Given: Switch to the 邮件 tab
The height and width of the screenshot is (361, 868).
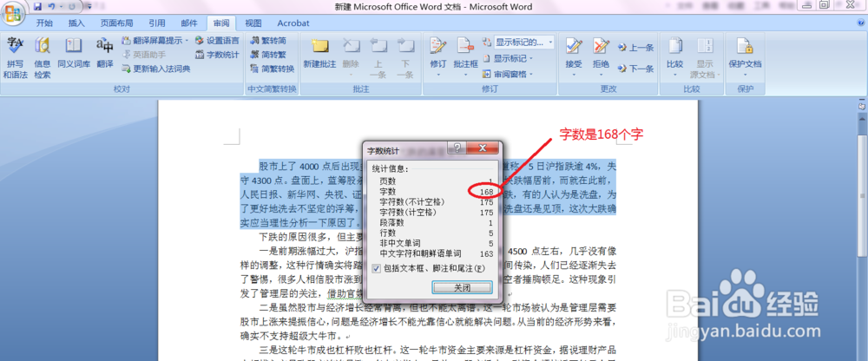Looking at the screenshot, I should tap(188, 23).
